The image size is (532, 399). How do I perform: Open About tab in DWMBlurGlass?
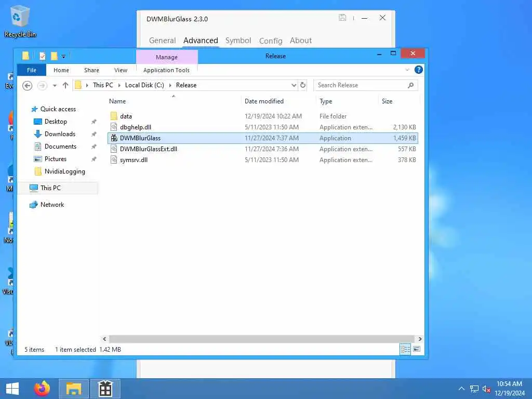(301, 41)
